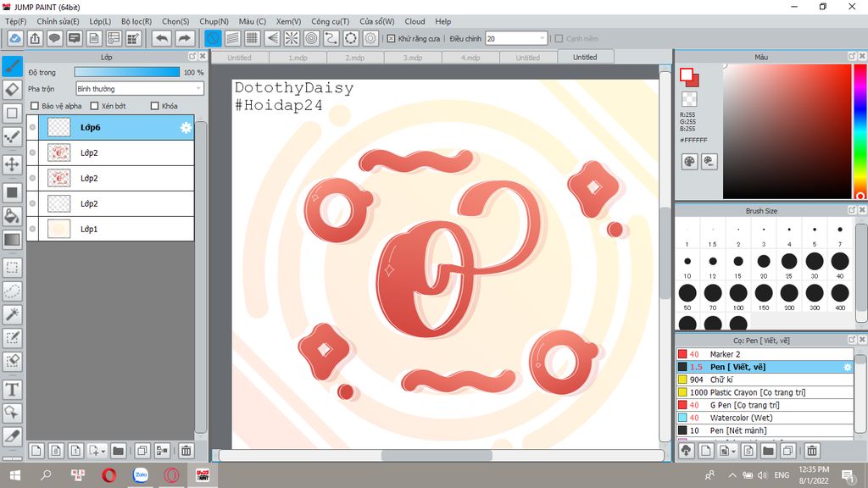868x488 pixels.
Task: Select Chữ kí brush
Action: [765, 380]
